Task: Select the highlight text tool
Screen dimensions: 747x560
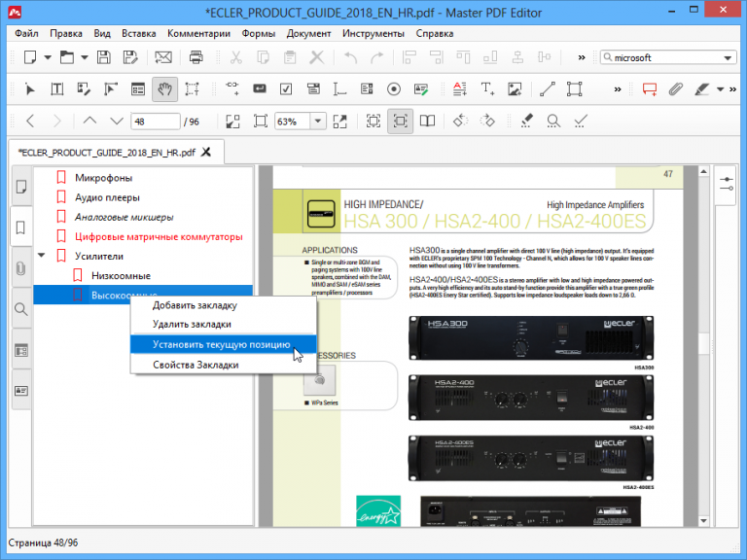Action: (701, 89)
